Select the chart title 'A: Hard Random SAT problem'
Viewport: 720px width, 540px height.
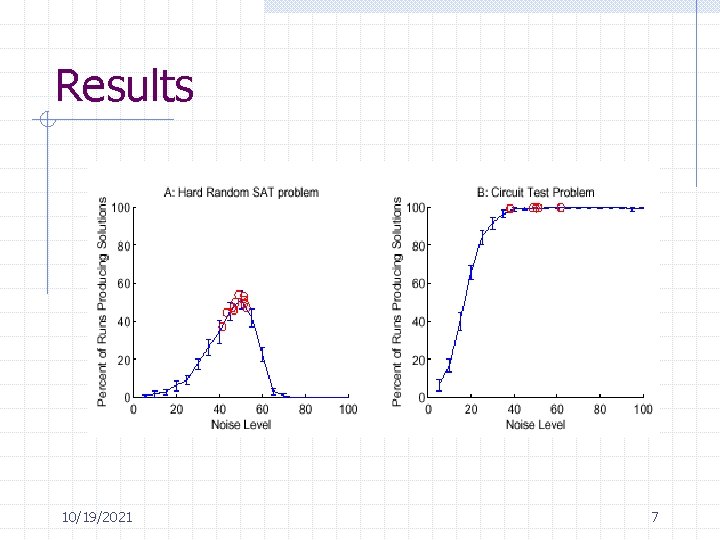[x=241, y=192]
